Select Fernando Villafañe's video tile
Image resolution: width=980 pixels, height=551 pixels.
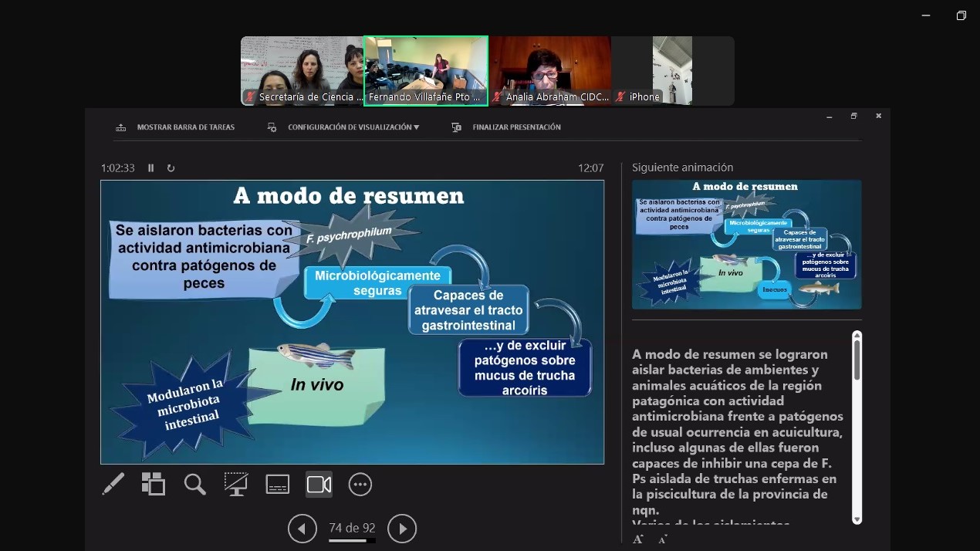(425, 70)
